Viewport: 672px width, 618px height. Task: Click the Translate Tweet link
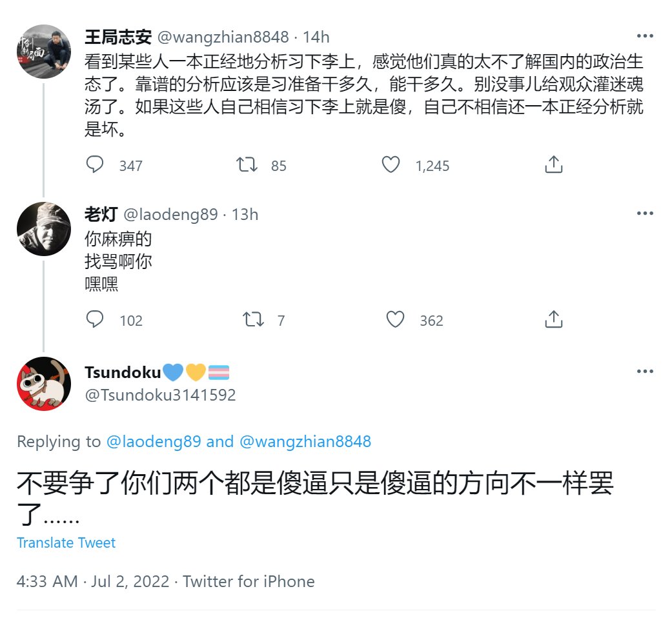point(66,543)
